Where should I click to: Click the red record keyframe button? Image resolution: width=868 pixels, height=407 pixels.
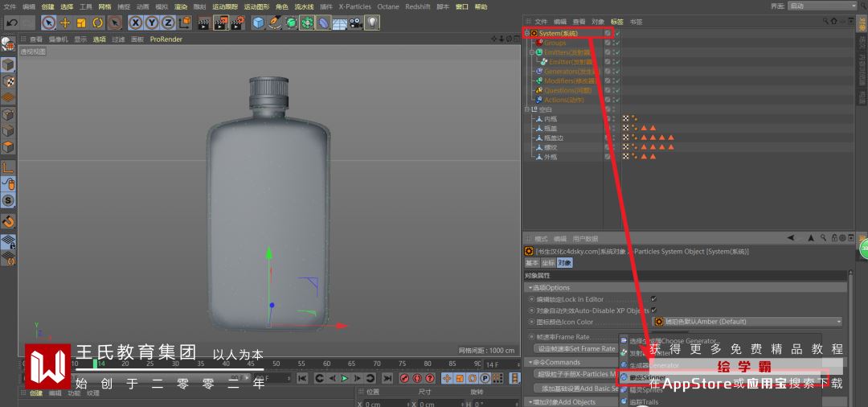404,378
